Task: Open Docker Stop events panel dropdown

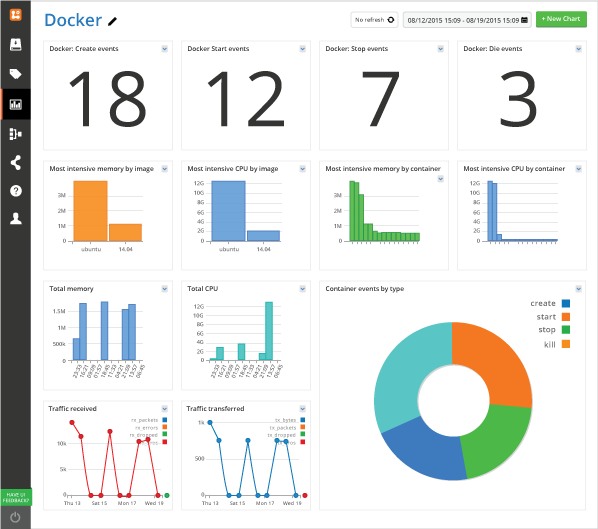Action: pos(440,49)
